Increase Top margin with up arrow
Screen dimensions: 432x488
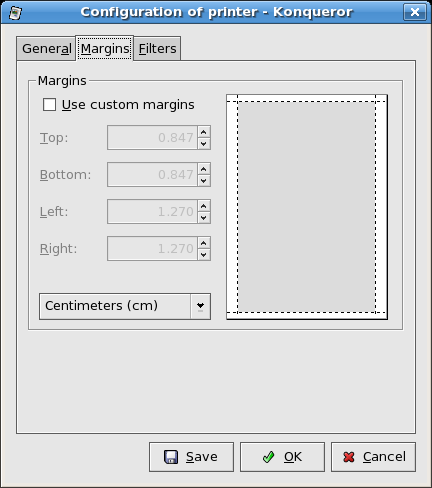pyautogui.click(x=204, y=132)
